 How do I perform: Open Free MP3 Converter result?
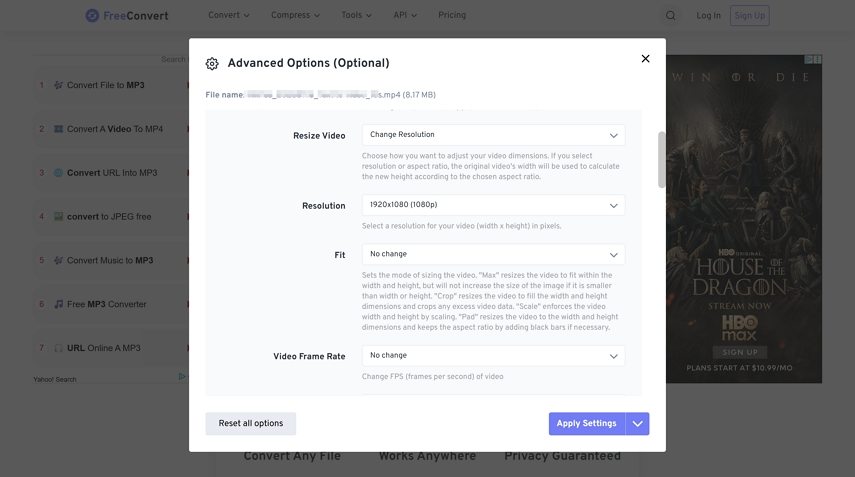click(x=107, y=304)
